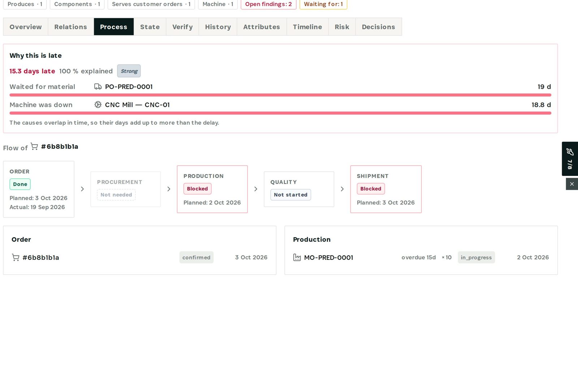Select the QUALITY flow stage card
The width and height of the screenshot is (578, 392).
pos(299,189)
